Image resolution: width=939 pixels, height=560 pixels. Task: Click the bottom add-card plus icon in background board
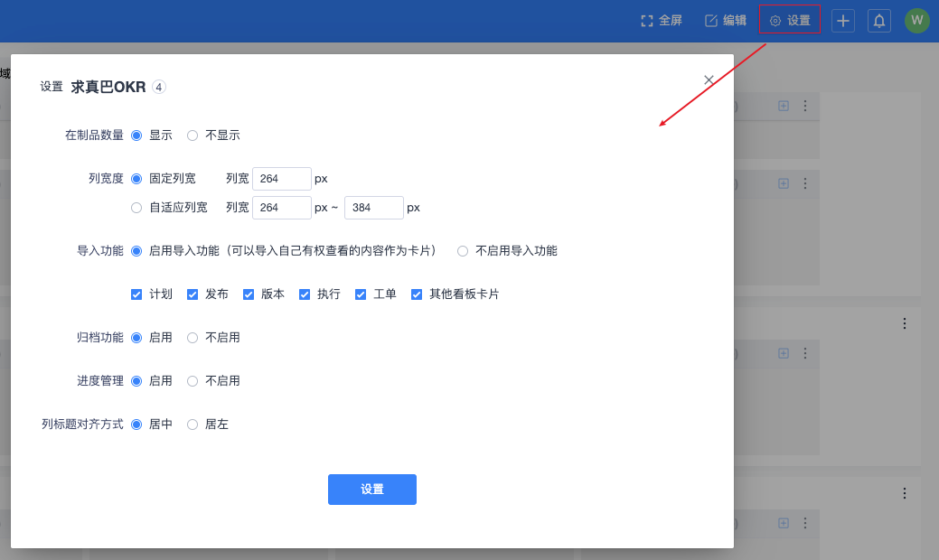click(x=784, y=524)
